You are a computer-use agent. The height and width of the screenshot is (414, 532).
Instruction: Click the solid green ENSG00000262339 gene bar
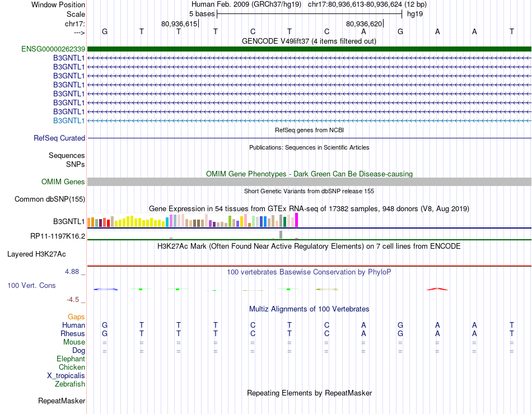pos(309,49)
